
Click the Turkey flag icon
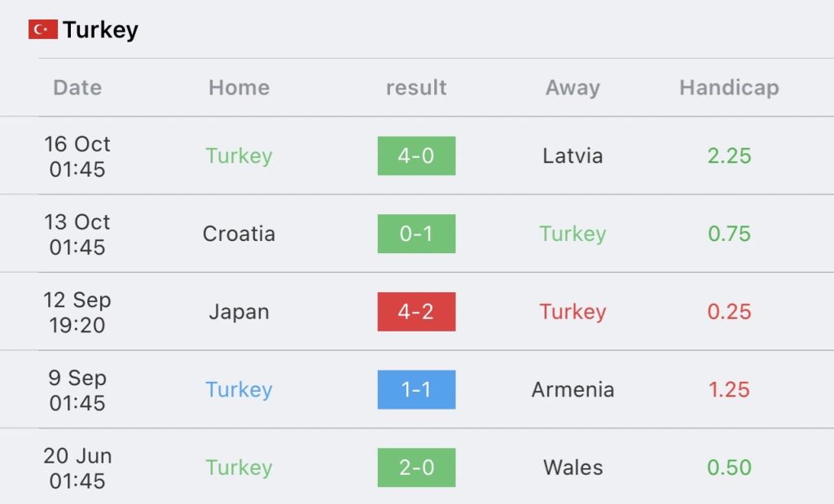tap(43, 30)
